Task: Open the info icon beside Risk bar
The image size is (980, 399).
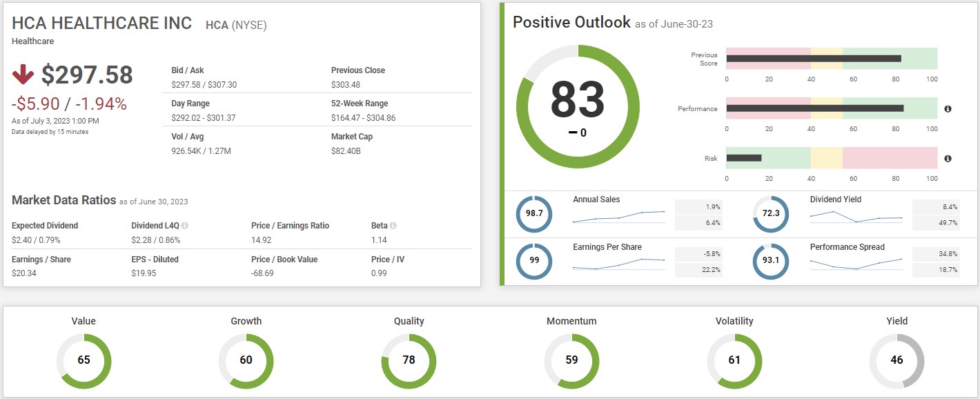Action: point(948,159)
